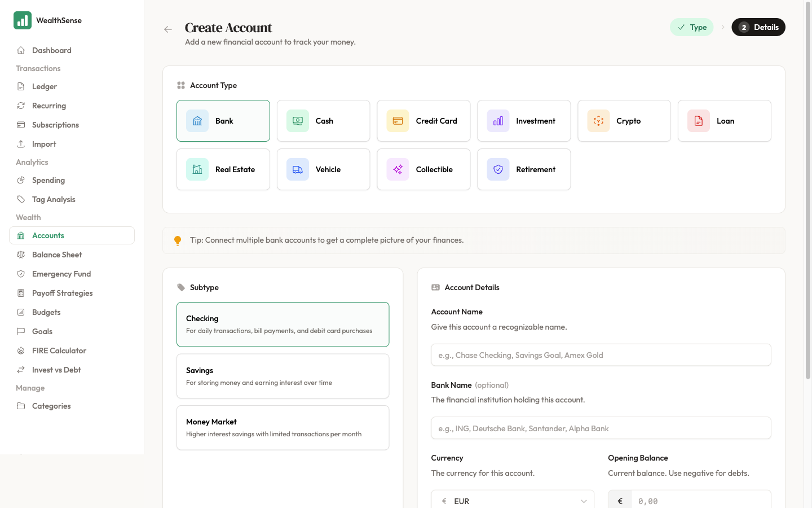Open the Balance Sheet page
Viewport: 812px width, 508px height.
click(x=72, y=255)
